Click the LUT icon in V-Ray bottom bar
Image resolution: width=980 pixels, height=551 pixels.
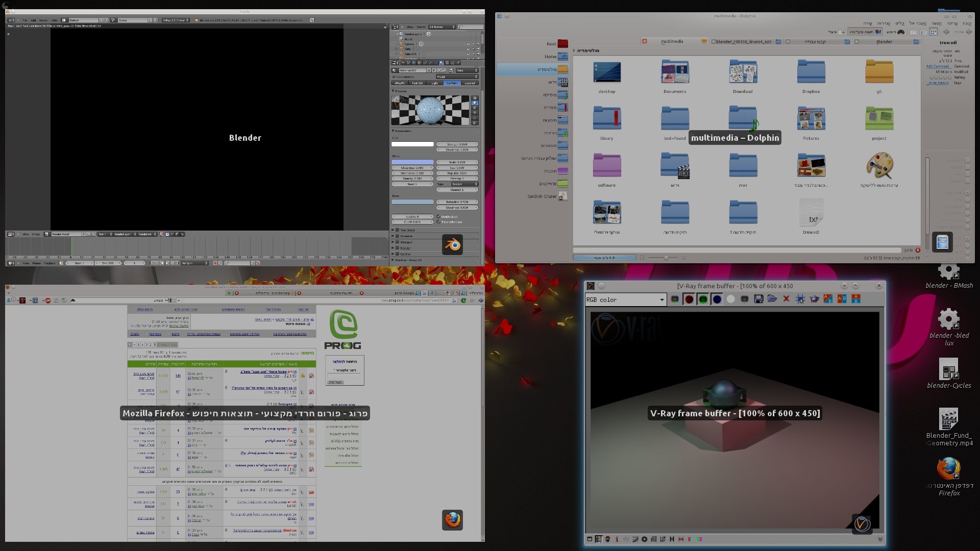(x=663, y=539)
